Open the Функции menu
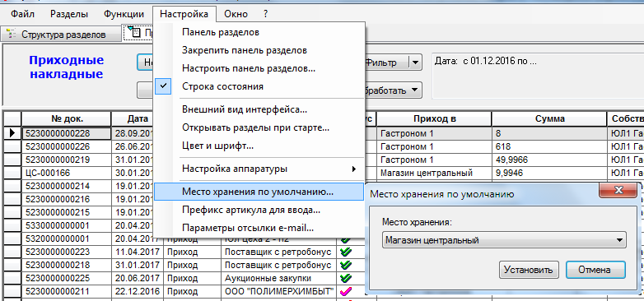 124,14
